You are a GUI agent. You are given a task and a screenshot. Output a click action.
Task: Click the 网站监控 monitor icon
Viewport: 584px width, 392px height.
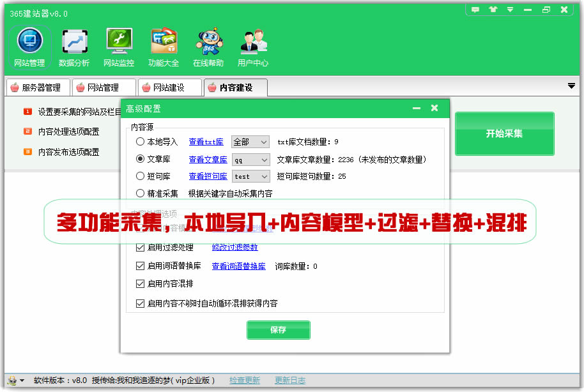click(119, 42)
